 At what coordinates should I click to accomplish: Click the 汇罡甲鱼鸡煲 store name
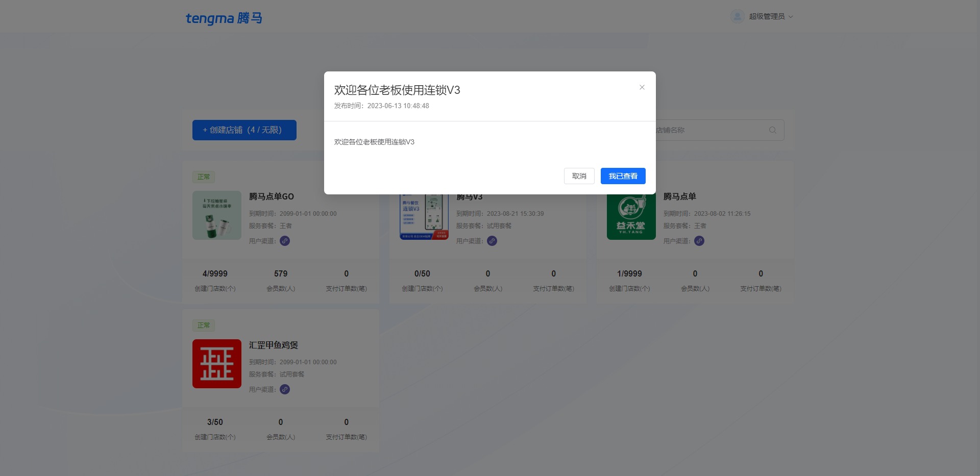[x=274, y=345]
